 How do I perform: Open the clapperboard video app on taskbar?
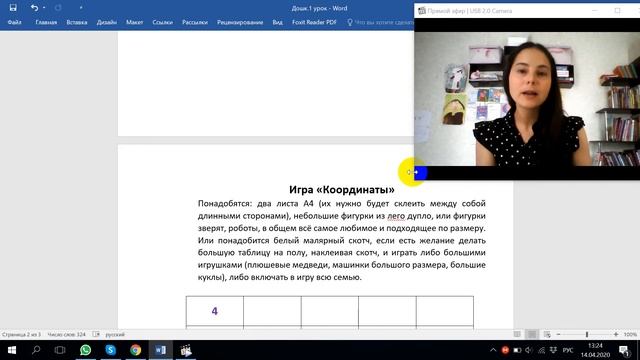click(x=186, y=350)
